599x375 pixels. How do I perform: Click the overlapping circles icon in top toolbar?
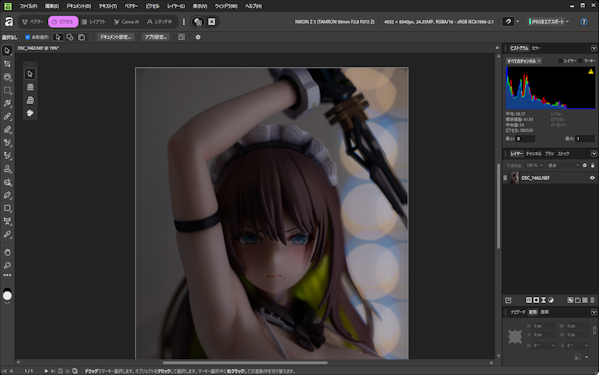(198, 22)
